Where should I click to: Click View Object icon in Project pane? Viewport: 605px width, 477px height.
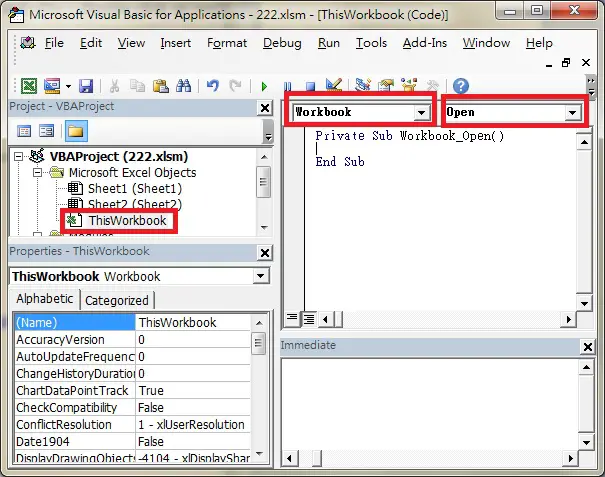click(47, 131)
